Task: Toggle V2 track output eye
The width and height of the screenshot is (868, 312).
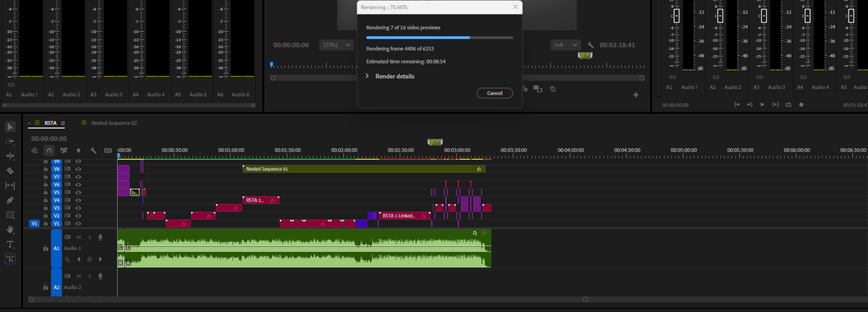Action: tap(78, 216)
